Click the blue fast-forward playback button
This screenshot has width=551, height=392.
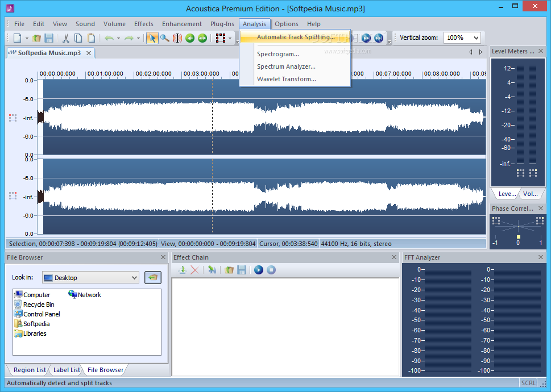pos(366,38)
